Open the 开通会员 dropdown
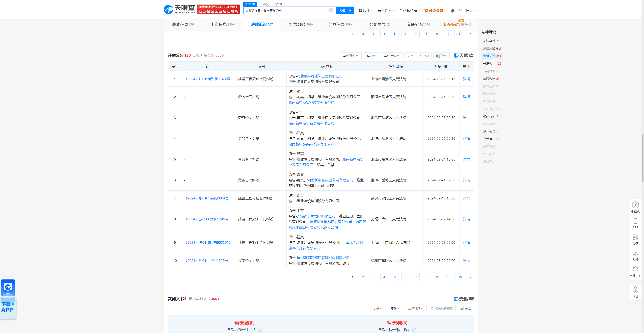The width and height of the screenshot is (644, 333). pyautogui.click(x=435, y=10)
